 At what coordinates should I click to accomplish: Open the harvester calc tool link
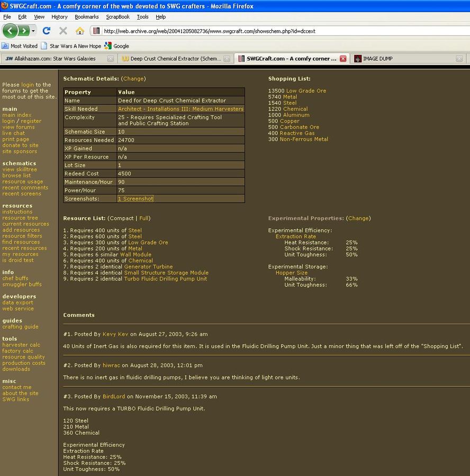pyautogui.click(x=21, y=345)
